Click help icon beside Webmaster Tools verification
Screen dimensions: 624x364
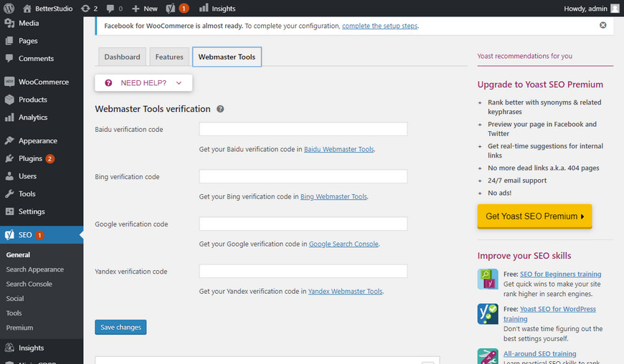click(x=220, y=109)
